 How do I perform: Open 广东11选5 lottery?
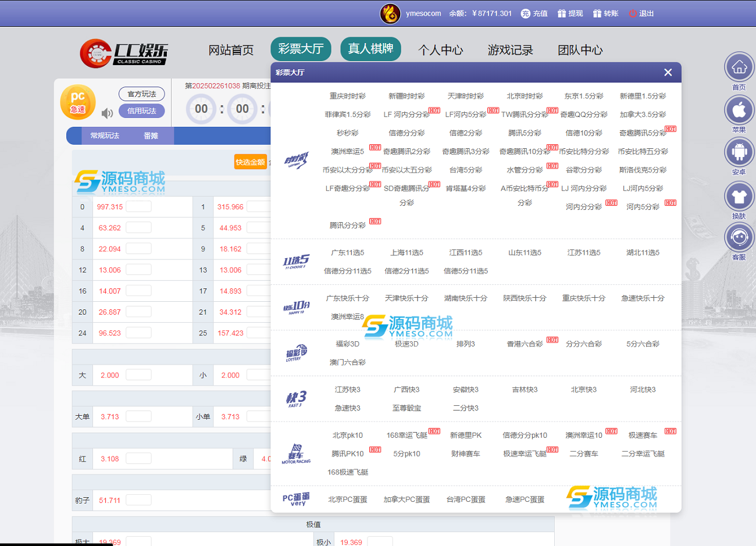348,253
